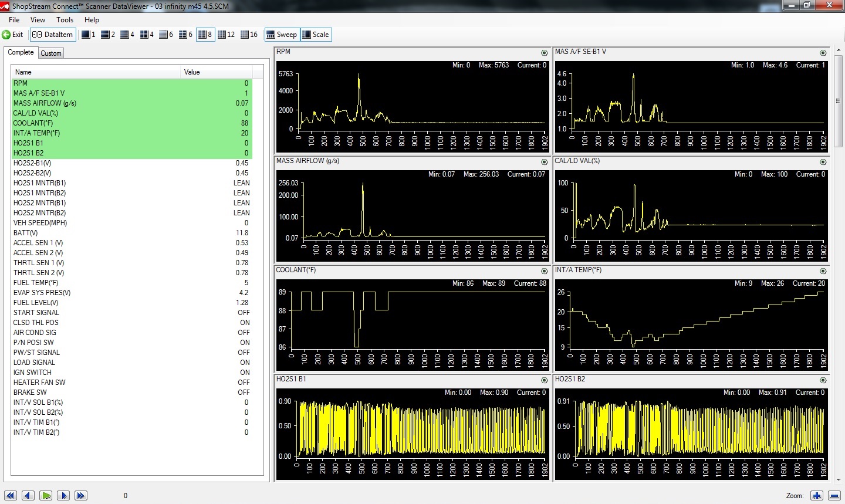
Task: Switch to 2-graph layout
Action: click(107, 35)
